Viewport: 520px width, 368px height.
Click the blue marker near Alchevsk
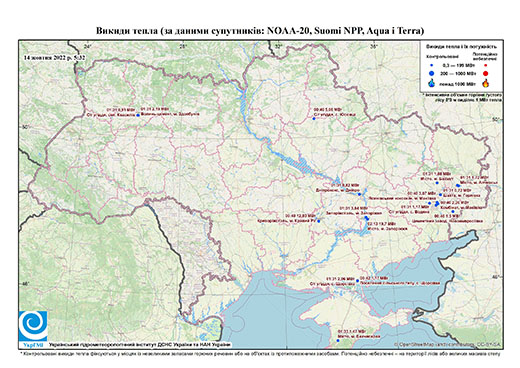coord(458,185)
